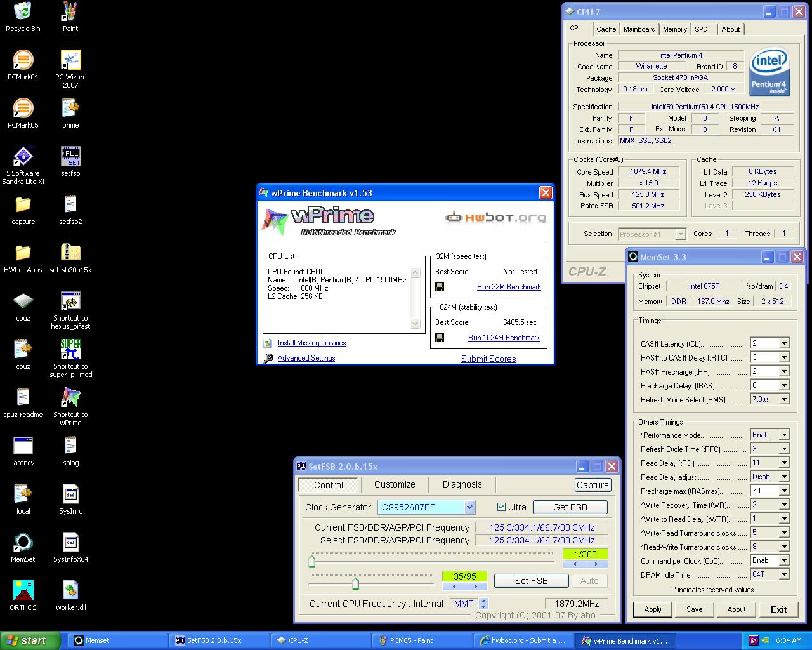Open the Paint desktop icon

70,17
